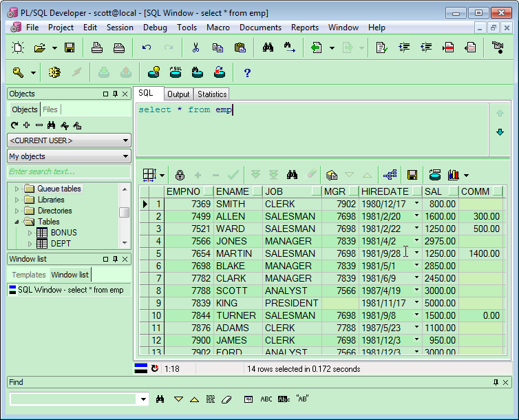The image size is (519, 420).
Task: Click the blue question mark help icon
Action: click(247, 72)
